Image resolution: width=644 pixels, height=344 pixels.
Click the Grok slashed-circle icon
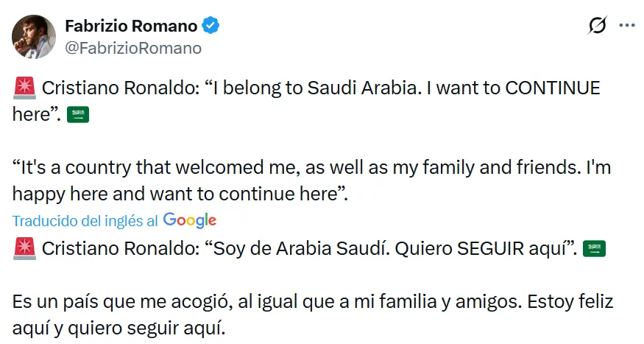[x=597, y=26]
